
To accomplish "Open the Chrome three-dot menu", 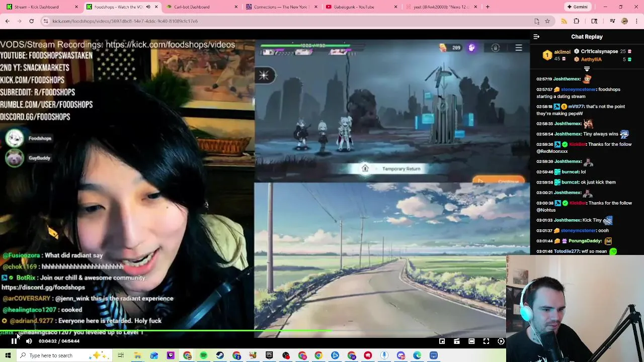I will coord(637,21).
